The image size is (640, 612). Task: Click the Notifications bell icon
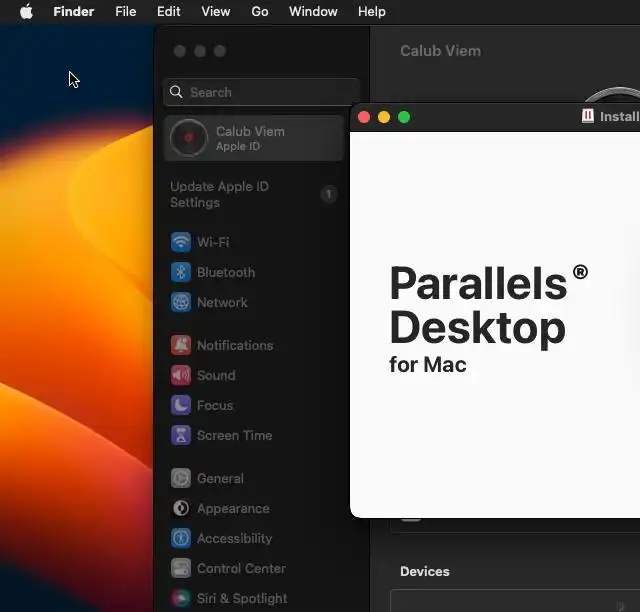(x=181, y=345)
